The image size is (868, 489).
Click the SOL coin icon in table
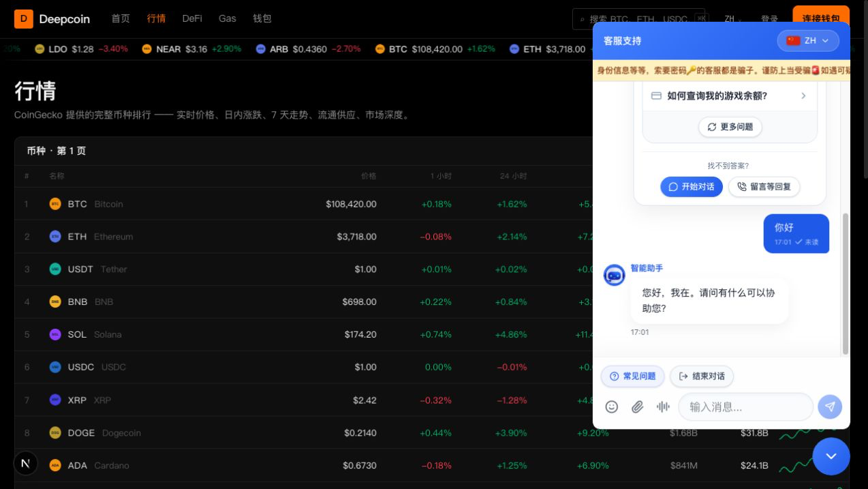55,334
